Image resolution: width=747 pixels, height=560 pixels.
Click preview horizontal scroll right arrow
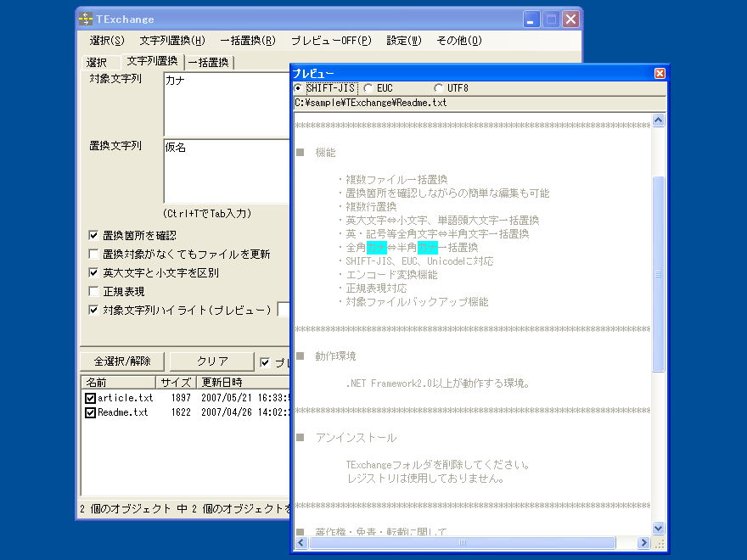coord(644,542)
